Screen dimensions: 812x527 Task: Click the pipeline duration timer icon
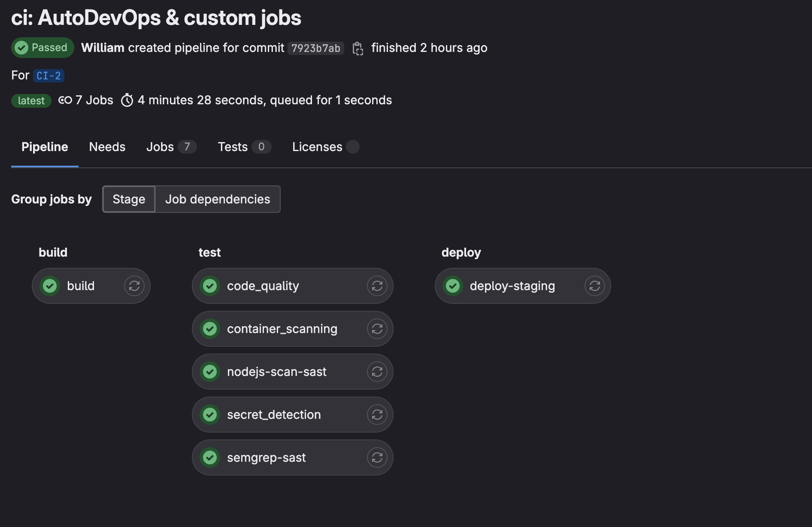(x=127, y=100)
